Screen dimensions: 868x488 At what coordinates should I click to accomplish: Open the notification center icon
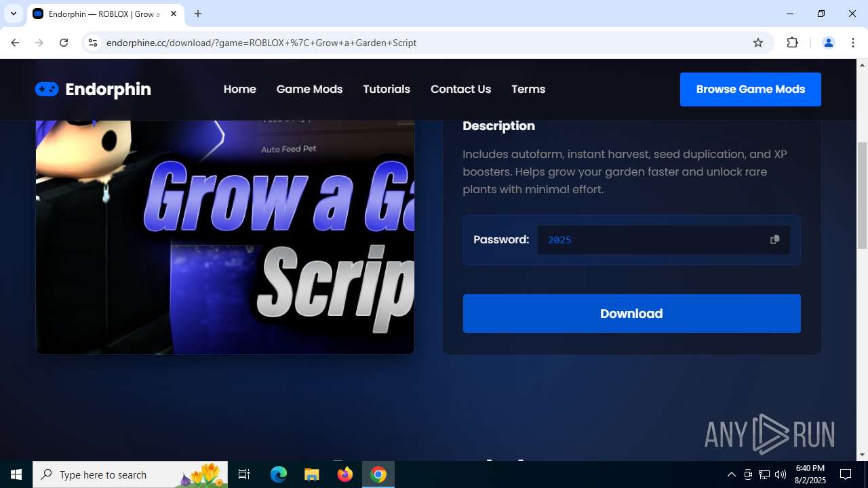pyautogui.click(x=846, y=474)
